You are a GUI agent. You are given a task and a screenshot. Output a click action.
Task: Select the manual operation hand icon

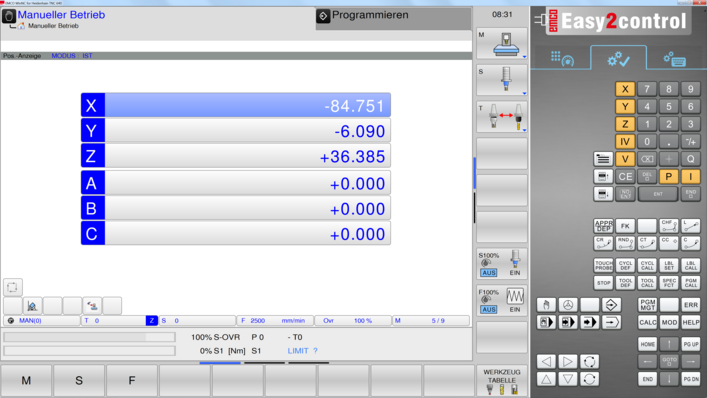pyautogui.click(x=546, y=305)
